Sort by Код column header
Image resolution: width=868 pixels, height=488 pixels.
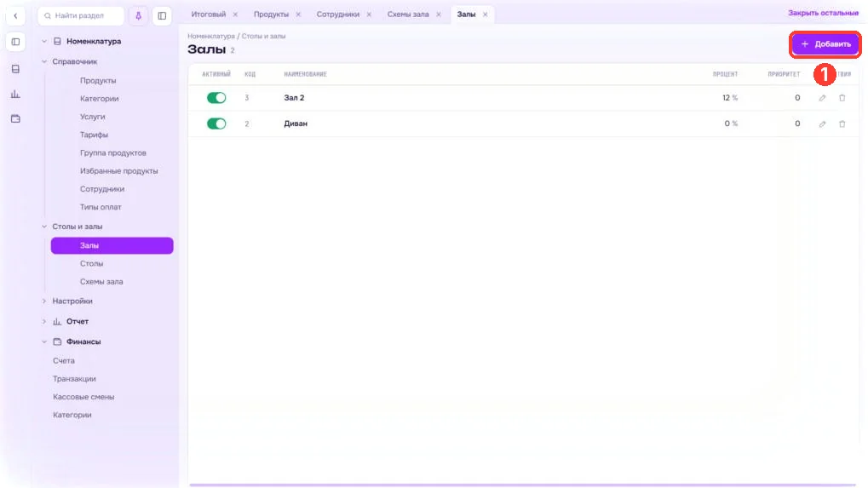(x=250, y=74)
